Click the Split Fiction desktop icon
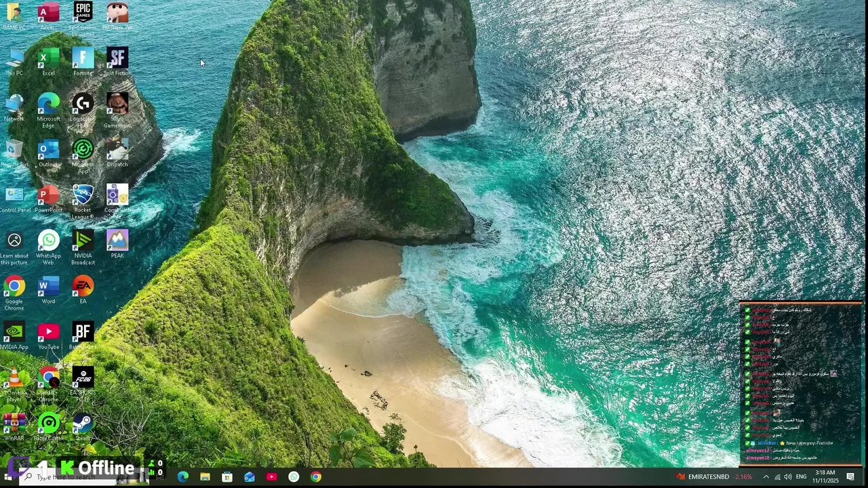 pos(117,62)
